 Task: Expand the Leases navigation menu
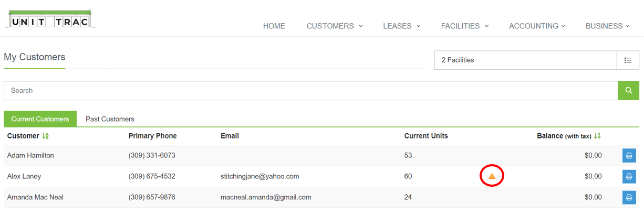(402, 26)
